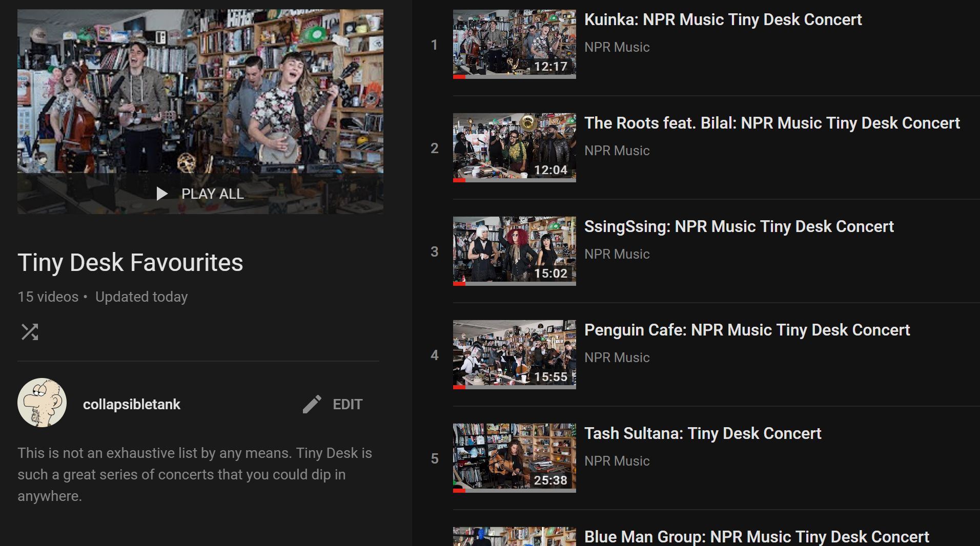Viewport: 980px width, 546px height.
Task: Click the Blue Man Group video thumbnail
Action: point(514,536)
